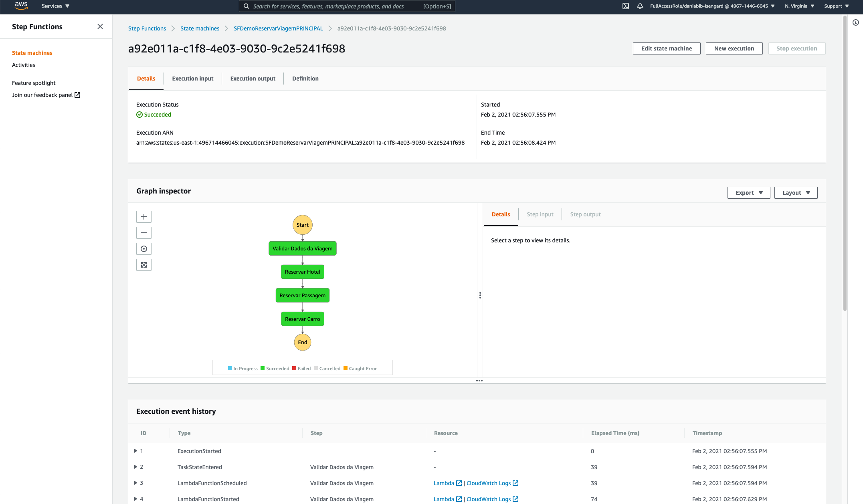Click the fullscreen graph icon
This screenshot has height=504, width=863.
pyautogui.click(x=144, y=265)
